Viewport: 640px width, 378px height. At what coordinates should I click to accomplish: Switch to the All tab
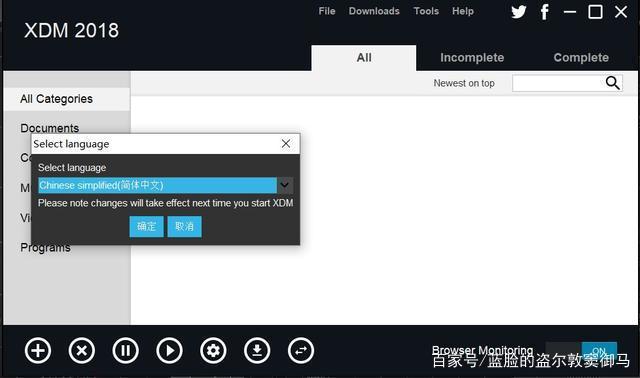[x=364, y=58]
